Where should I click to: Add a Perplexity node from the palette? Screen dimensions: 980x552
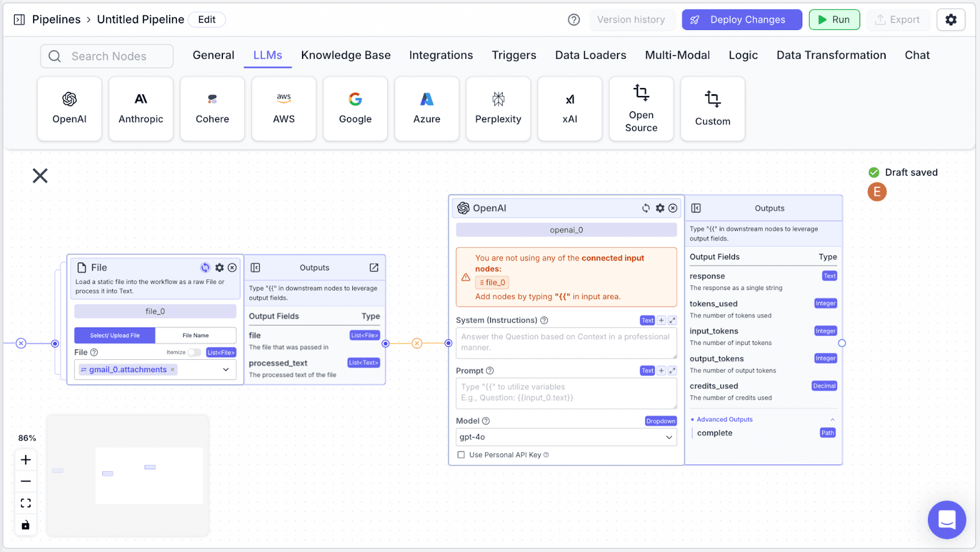tap(499, 109)
